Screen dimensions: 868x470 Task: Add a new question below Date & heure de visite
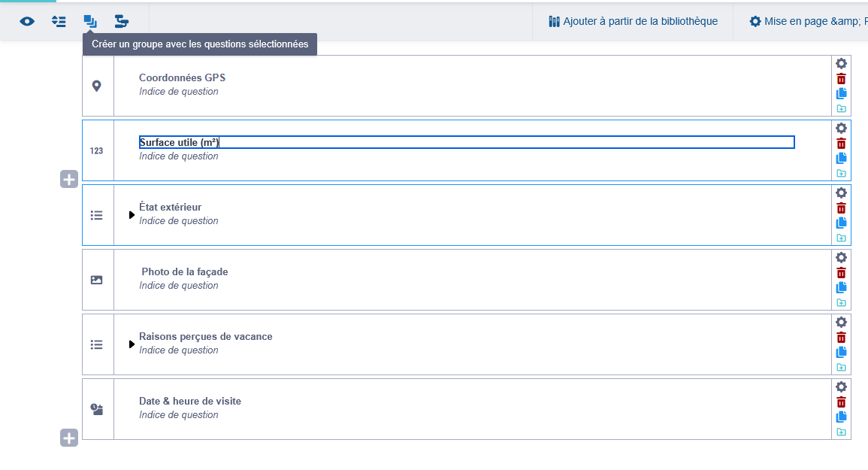point(69,438)
